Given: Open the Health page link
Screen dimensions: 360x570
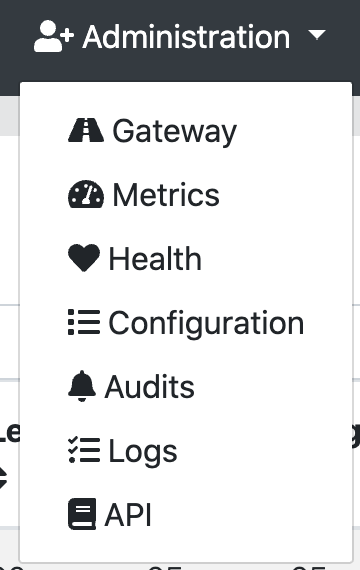Looking at the screenshot, I should [186, 258].
